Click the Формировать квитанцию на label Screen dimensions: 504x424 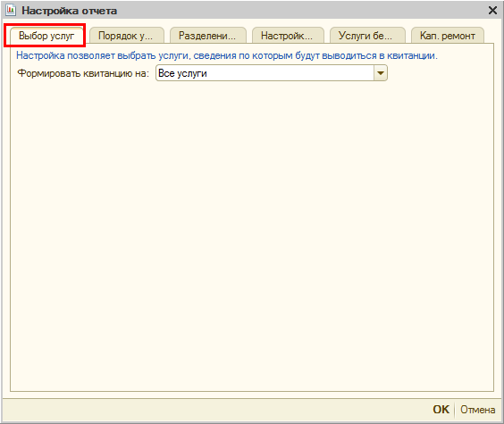click(83, 73)
